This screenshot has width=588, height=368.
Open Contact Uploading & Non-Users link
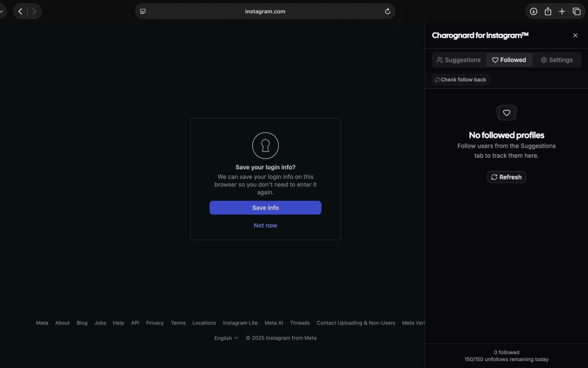(356, 323)
